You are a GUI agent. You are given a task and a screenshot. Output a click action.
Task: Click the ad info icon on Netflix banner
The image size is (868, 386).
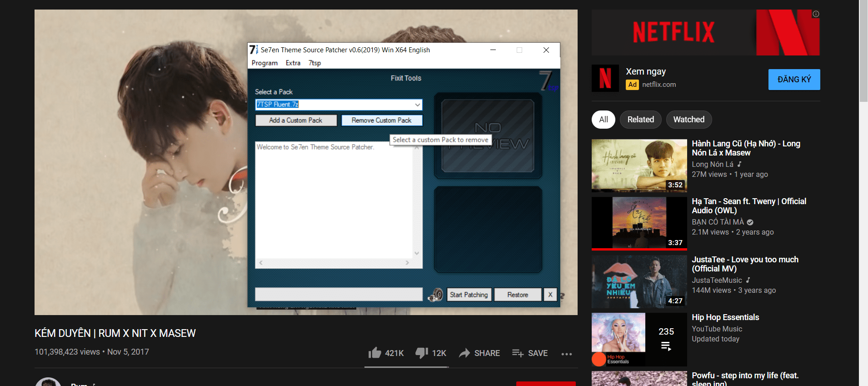816,14
